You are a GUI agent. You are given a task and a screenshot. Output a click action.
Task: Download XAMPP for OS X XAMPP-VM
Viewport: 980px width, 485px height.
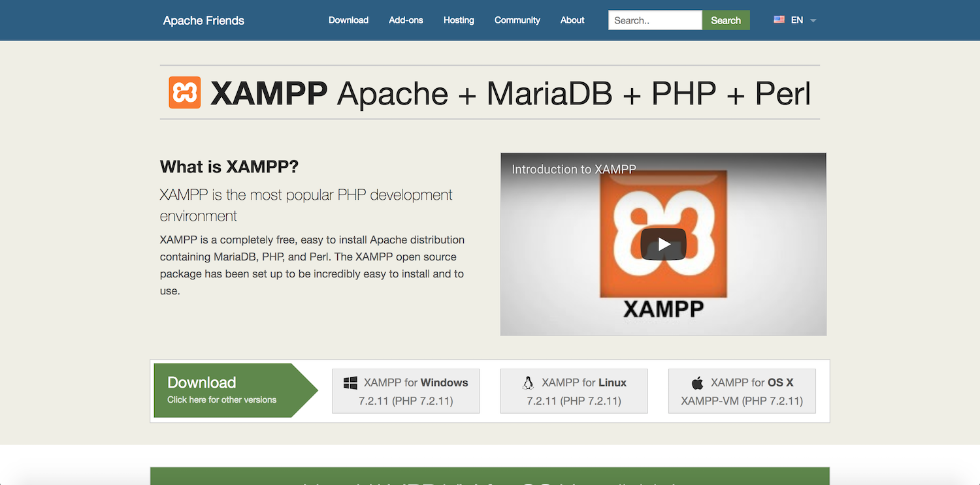pos(742,391)
